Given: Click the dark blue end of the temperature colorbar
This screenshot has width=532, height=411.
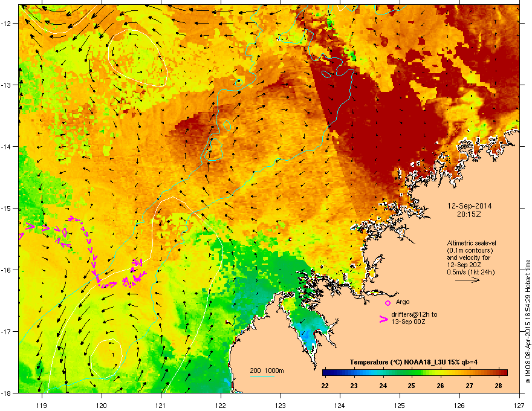Looking at the screenshot, I should [326, 372].
